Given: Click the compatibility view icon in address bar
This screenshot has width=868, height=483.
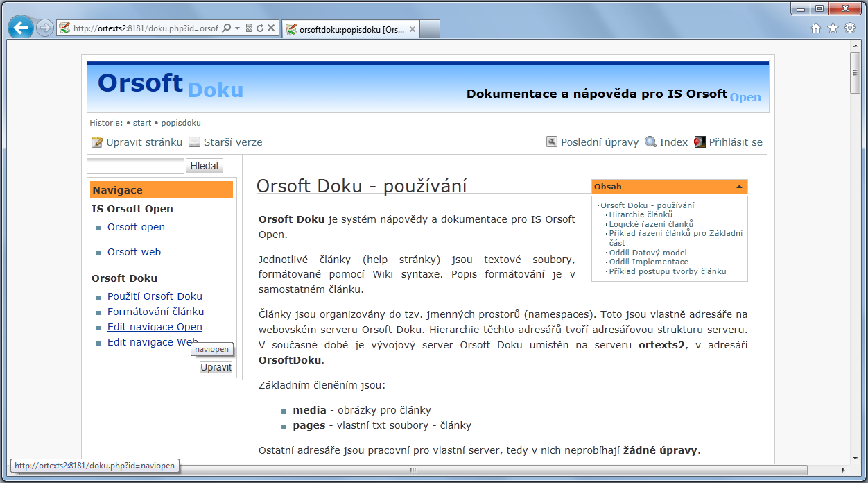Looking at the screenshot, I should [x=249, y=28].
